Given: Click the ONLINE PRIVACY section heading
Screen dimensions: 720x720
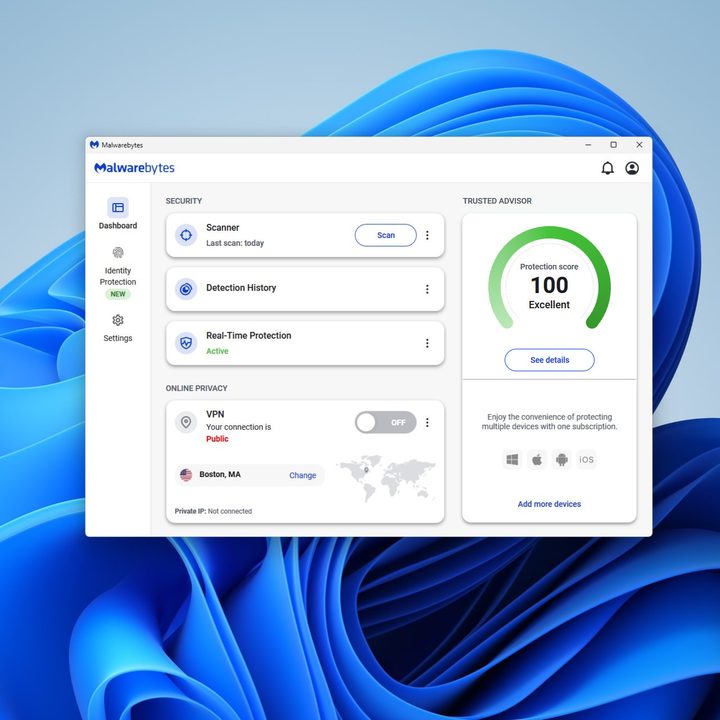Looking at the screenshot, I should (x=197, y=388).
